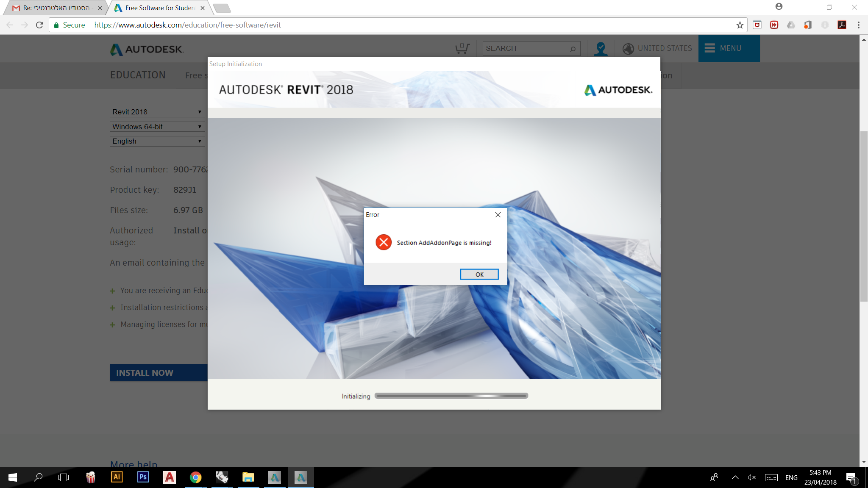Open the shopping cart on the Autodesk page
This screenshot has width=868, height=488.
[x=462, y=48]
